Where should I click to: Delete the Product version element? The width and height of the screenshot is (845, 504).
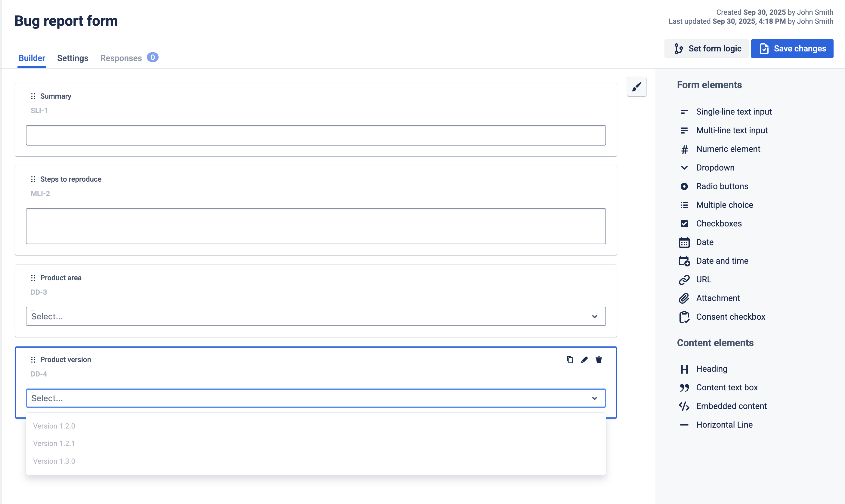599,360
